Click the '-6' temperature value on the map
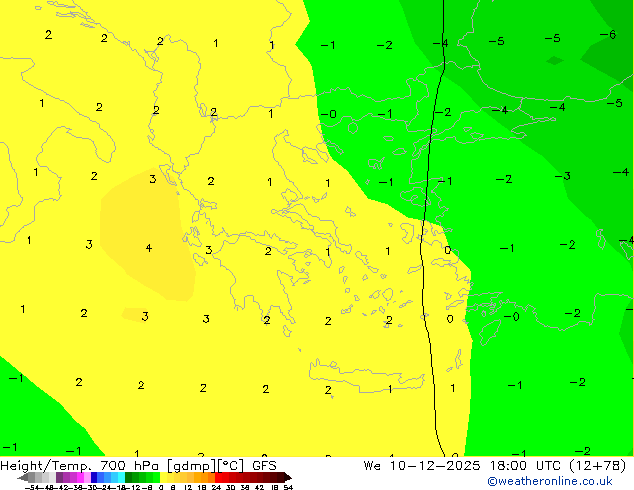This screenshot has width=634, height=490. (x=608, y=34)
